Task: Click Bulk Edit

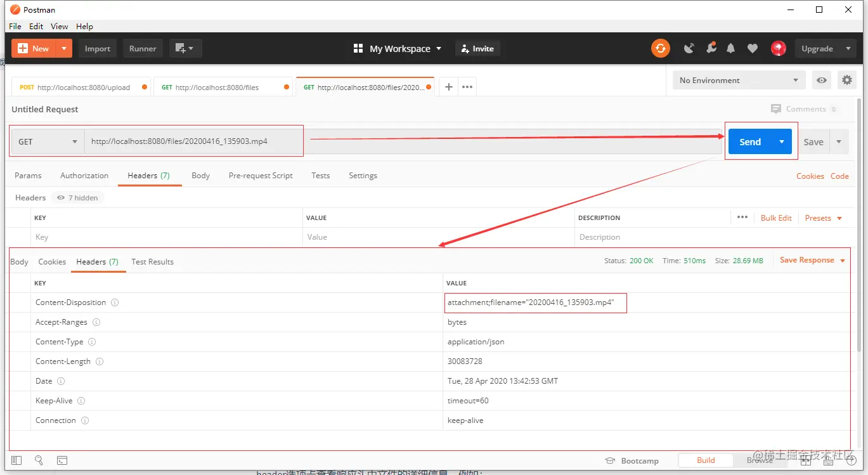Action: (x=776, y=218)
